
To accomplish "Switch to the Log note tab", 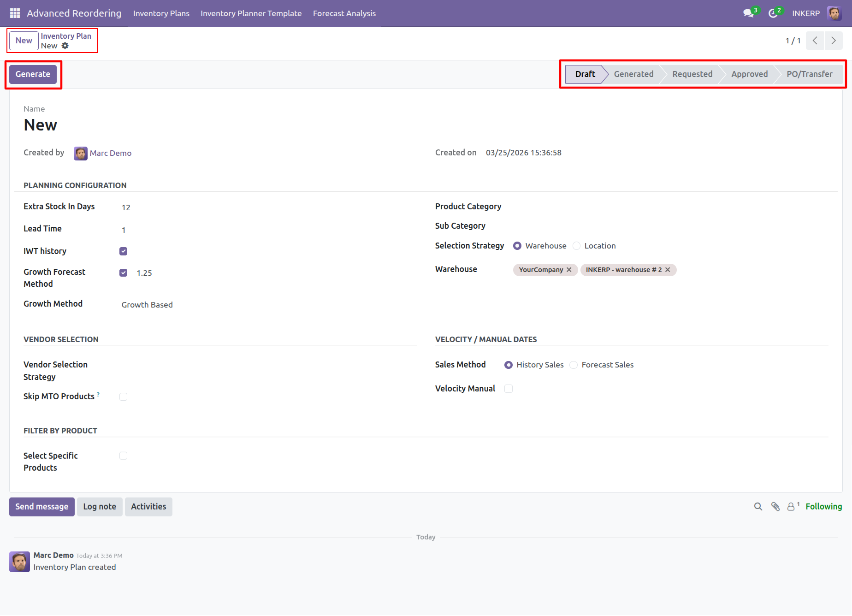I will (100, 507).
